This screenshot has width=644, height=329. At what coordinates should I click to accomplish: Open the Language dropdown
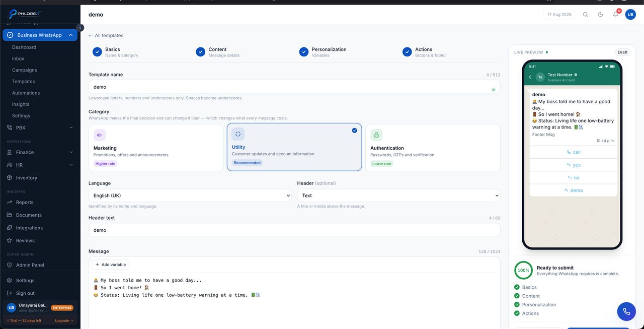coord(190,195)
